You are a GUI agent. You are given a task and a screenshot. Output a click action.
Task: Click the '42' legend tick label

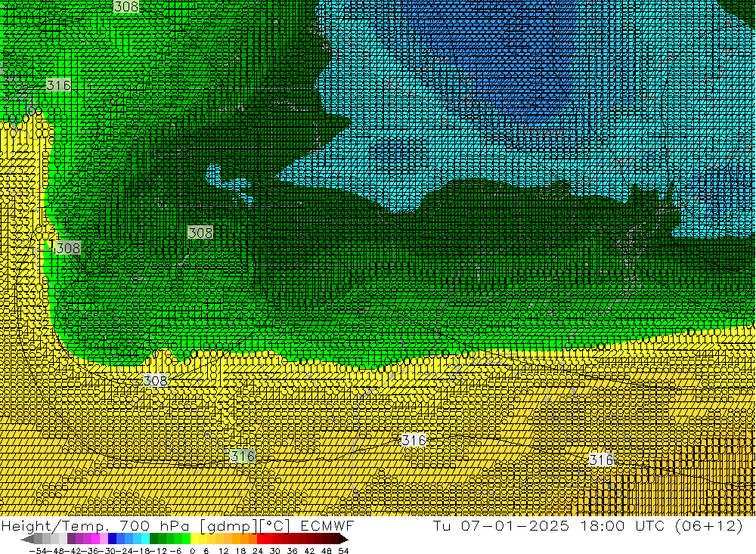coord(309,551)
